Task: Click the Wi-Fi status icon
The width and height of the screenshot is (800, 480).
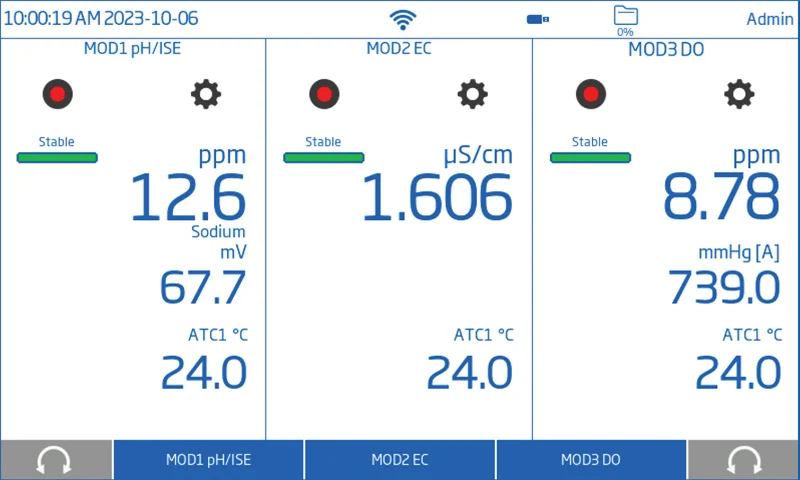Action: (403, 19)
